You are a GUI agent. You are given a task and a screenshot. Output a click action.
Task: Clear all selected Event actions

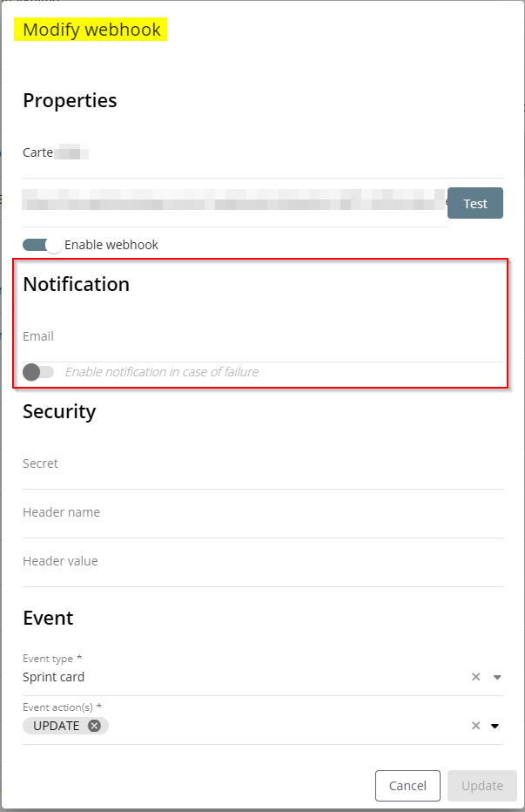click(475, 726)
